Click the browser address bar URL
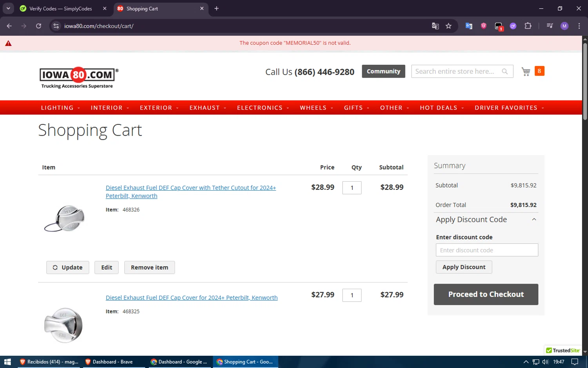The height and width of the screenshot is (368, 588). click(99, 26)
